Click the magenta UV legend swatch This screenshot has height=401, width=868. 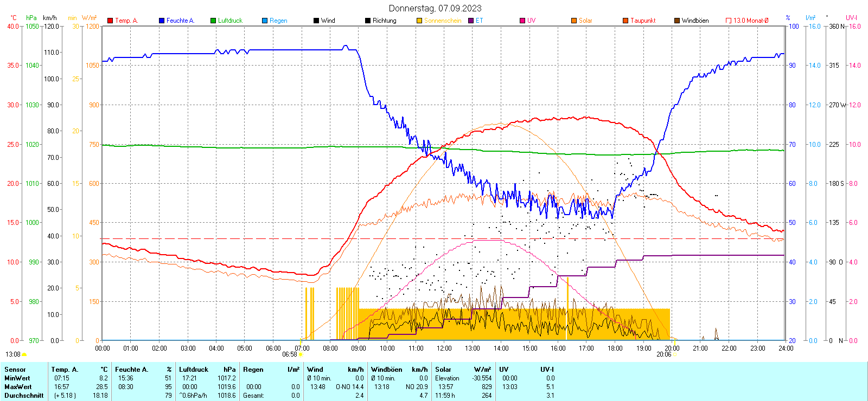522,21
